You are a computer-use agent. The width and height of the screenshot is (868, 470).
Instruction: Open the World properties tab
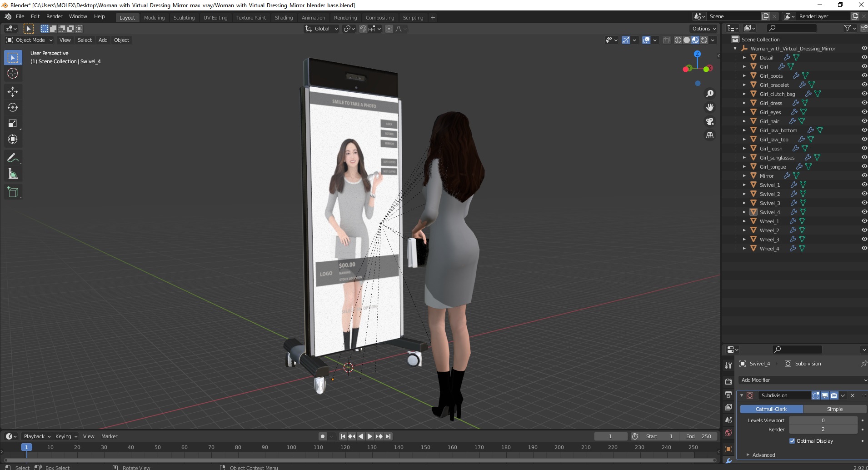[x=728, y=433]
